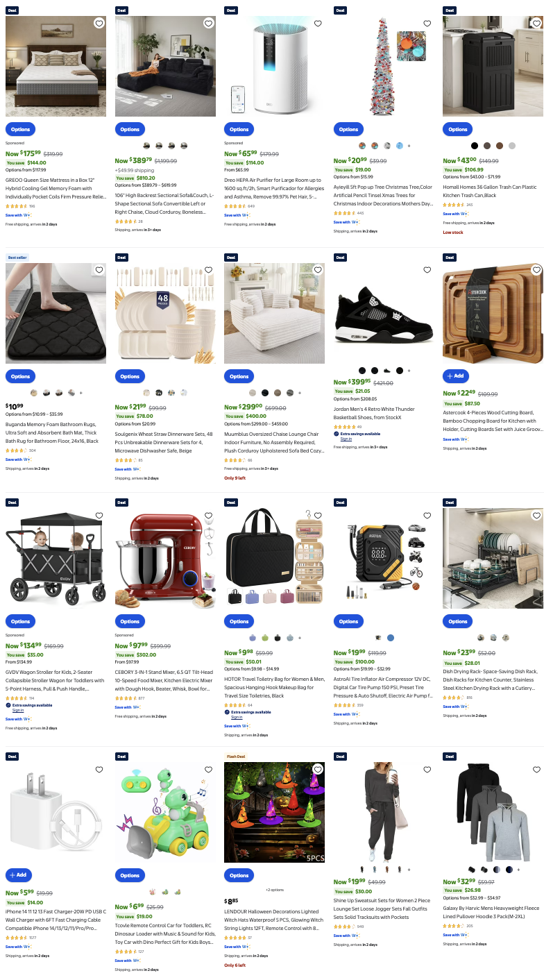
Task: Select the black color swatch for Homall trash can
Action: point(475,146)
